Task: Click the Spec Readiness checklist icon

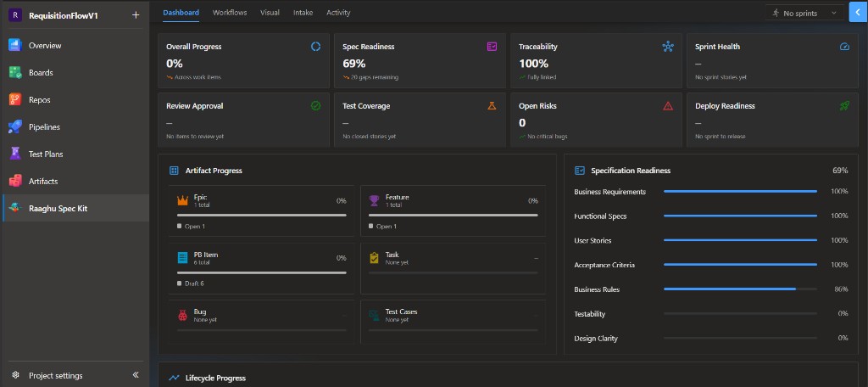Action: tap(492, 47)
